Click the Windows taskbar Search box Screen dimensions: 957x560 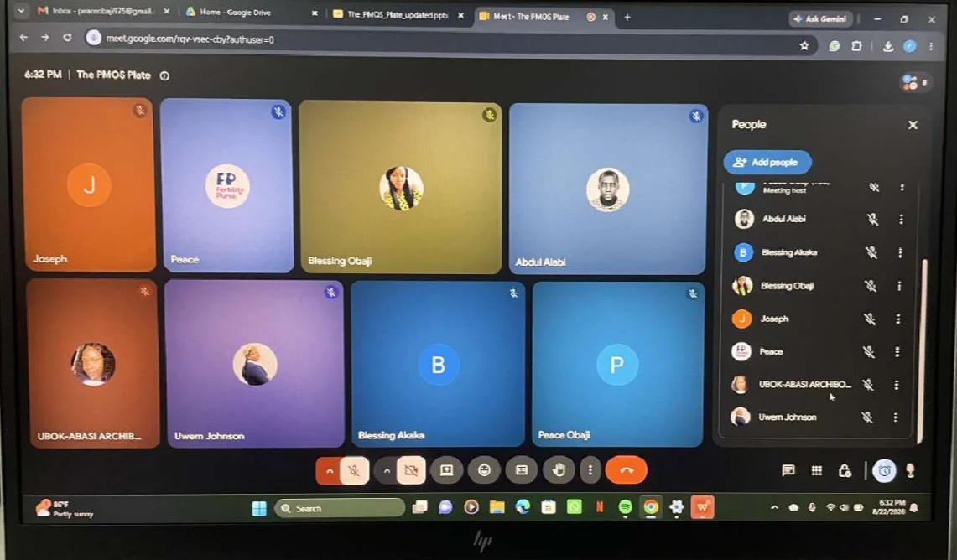pos(340,508)
